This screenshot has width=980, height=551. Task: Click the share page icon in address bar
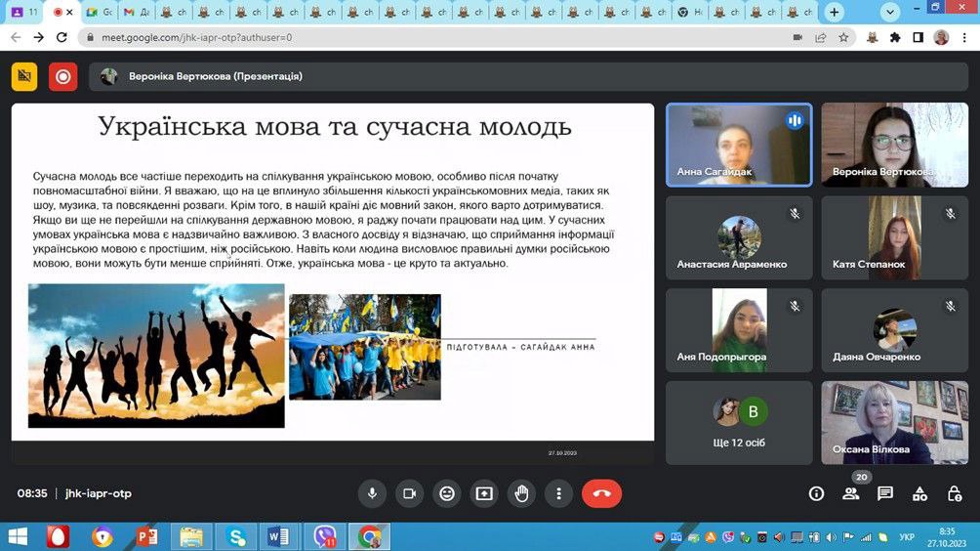[x=821, y=37]
